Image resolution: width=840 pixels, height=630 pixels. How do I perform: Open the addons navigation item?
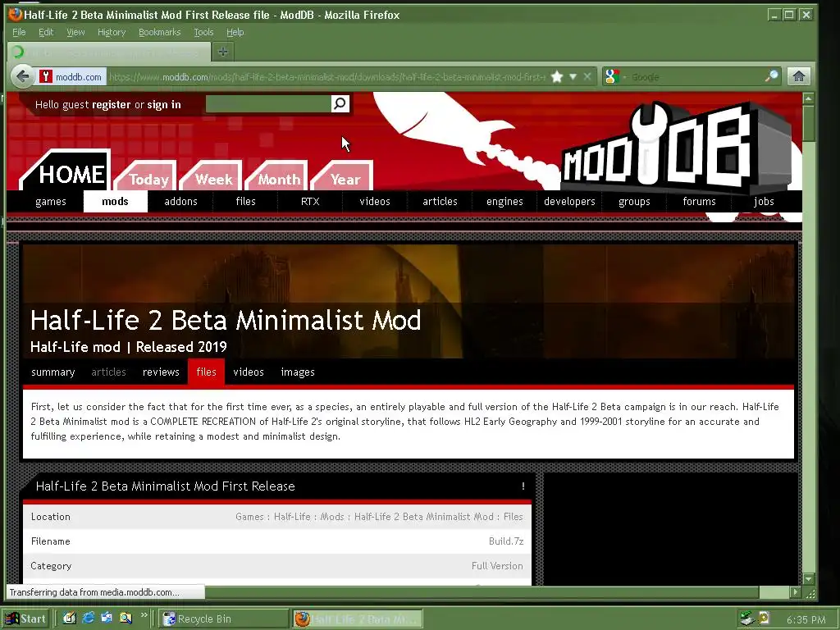[x=180, y=202]
